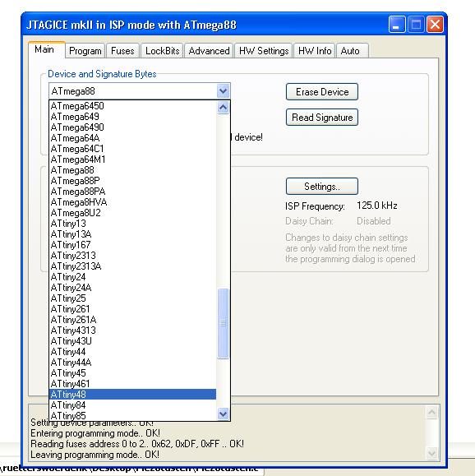Click the device list scroll up arrow

tap(223, 108)
